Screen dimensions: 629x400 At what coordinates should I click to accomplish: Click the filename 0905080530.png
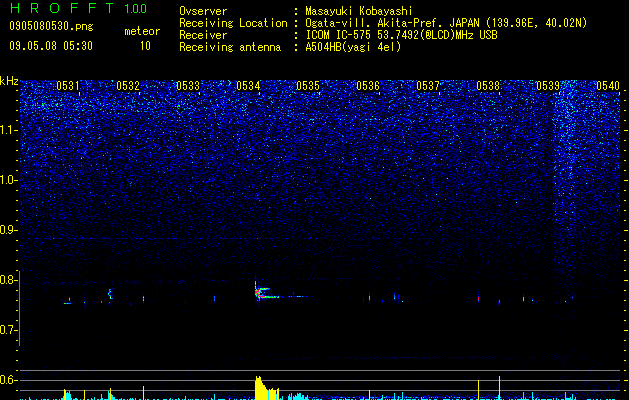(x=51, y=27)
